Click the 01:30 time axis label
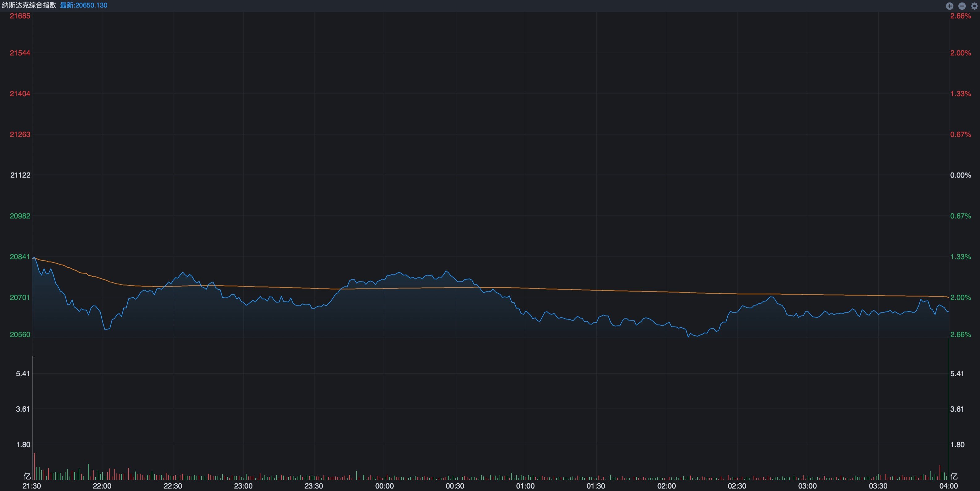The width and height of the screenshot is (980, 491). point(596,486)
